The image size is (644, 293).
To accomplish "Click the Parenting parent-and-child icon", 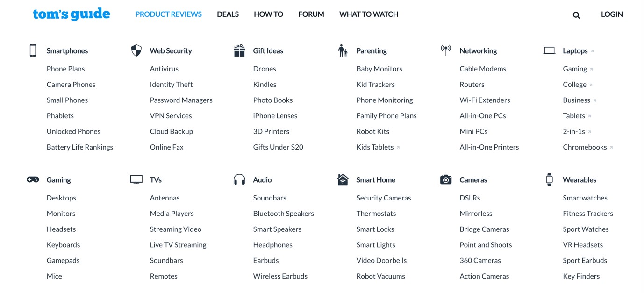I will pyautogui.click(x=343, y=50).
